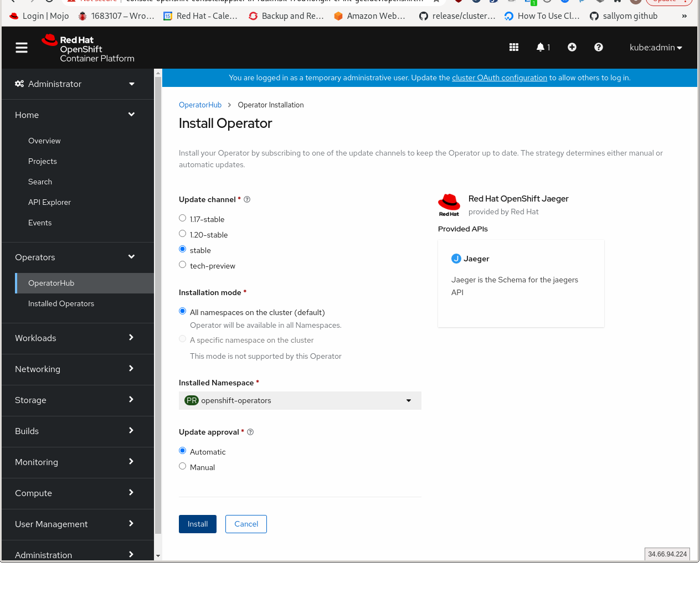Go to Projects in sidebar
Image resolution: width=700 pixels, height=598 pixels.
(x=43, y=161)
